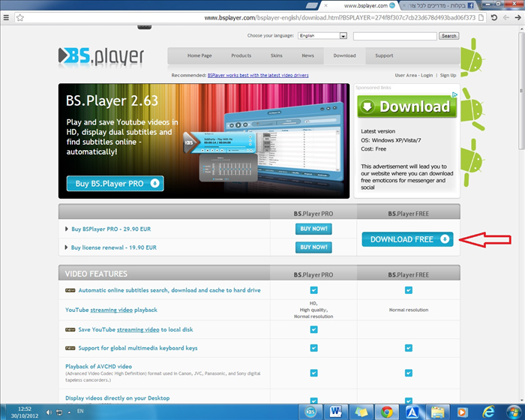Click the EN language indicator

coord(80,411)
